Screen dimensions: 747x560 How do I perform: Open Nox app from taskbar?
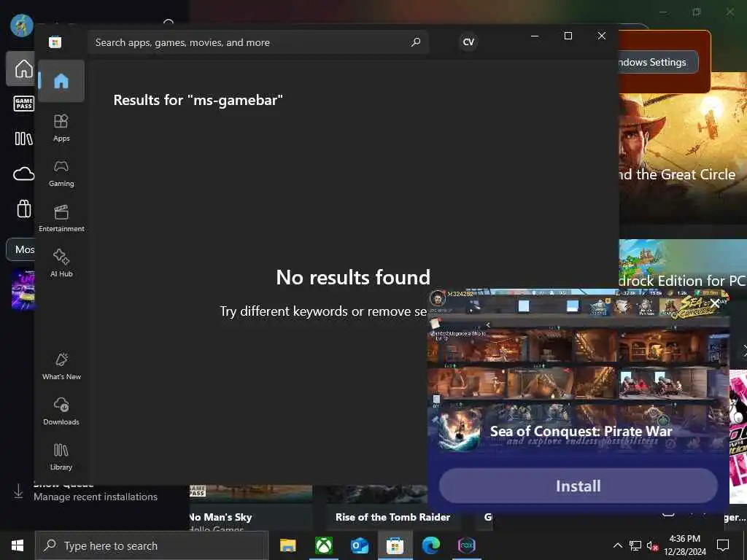coord(467,545)
